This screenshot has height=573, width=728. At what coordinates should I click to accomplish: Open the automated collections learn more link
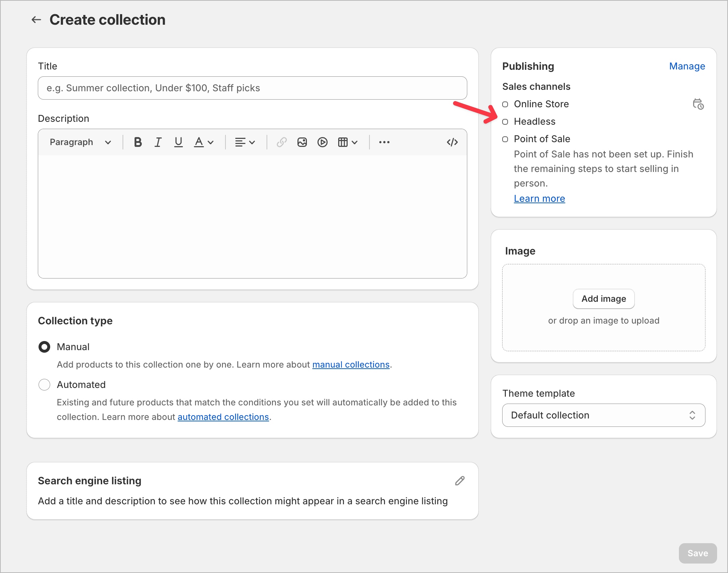223,417
